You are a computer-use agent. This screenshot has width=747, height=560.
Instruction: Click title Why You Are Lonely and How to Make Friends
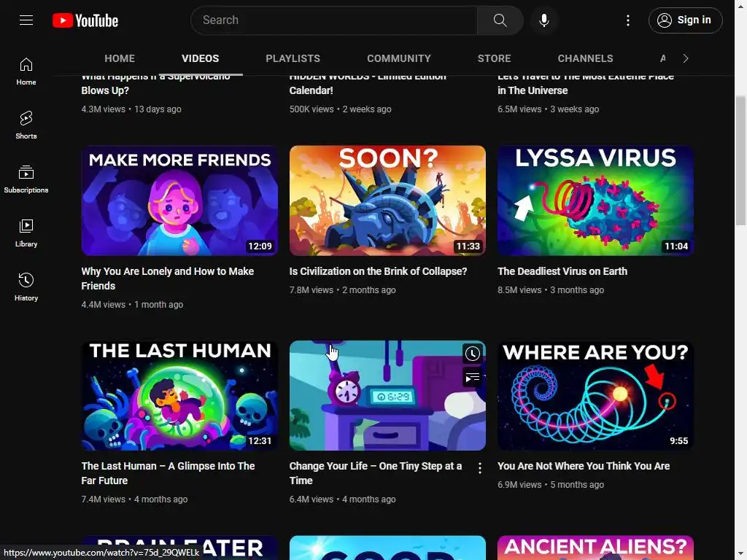[168, 279]
